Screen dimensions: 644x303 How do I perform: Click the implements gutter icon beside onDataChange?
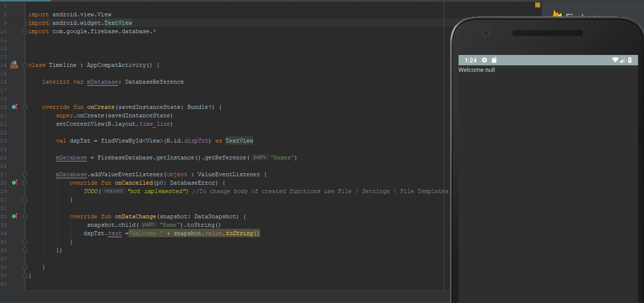(14, 216)
